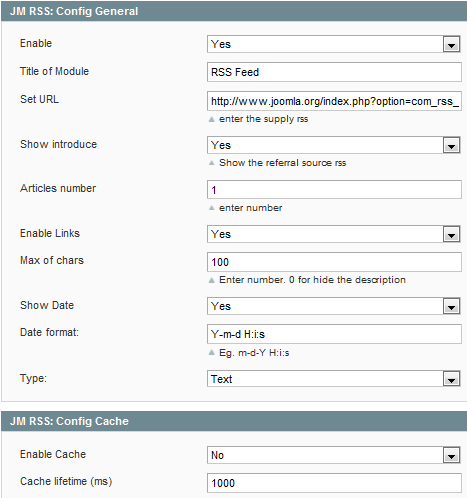The image size is (467, 498).
Task: Click hint arrow beside 'enter the supply rss'
Action: pos(211,119)
